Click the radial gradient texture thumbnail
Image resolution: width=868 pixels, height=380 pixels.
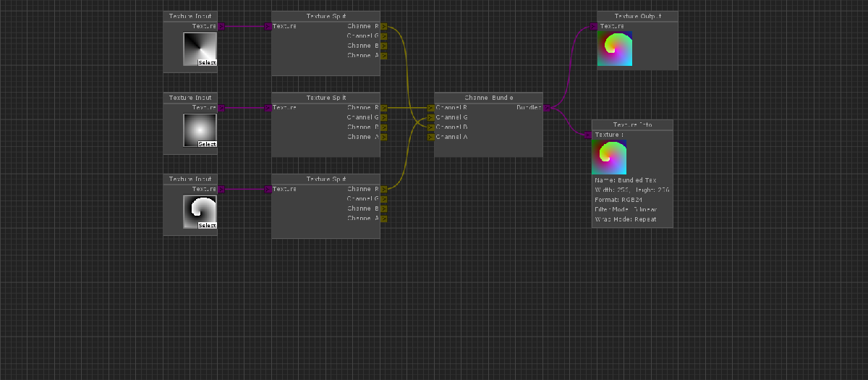[200, 130]
